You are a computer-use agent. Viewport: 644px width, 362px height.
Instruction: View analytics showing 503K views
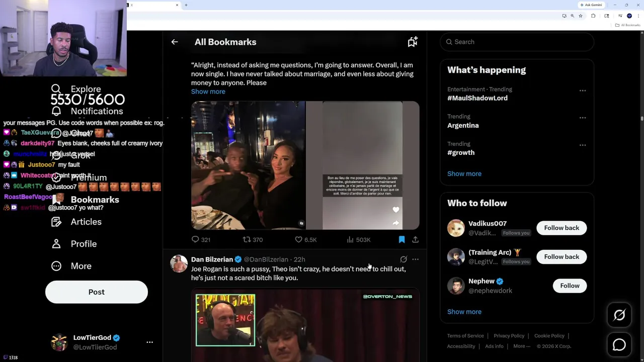[358, 240]
